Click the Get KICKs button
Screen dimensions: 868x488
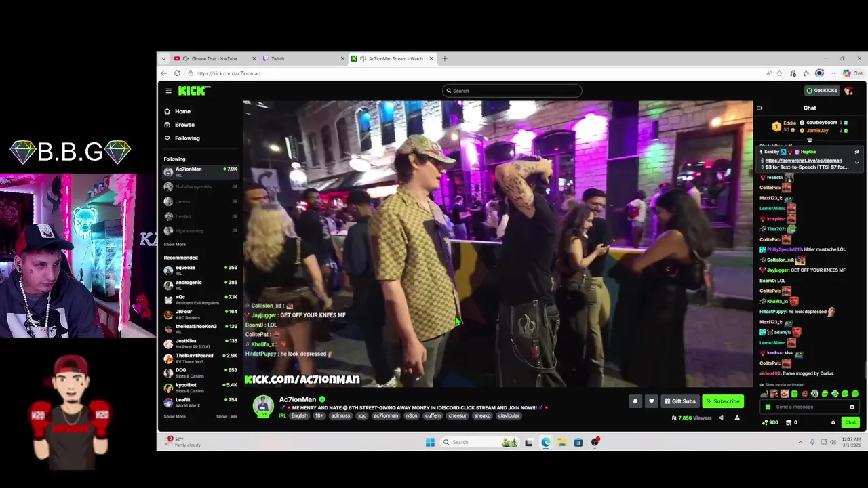click(821, 90)
